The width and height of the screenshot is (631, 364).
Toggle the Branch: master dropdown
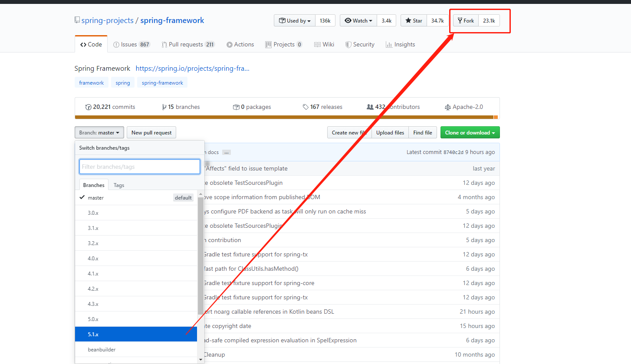(99, 133)
